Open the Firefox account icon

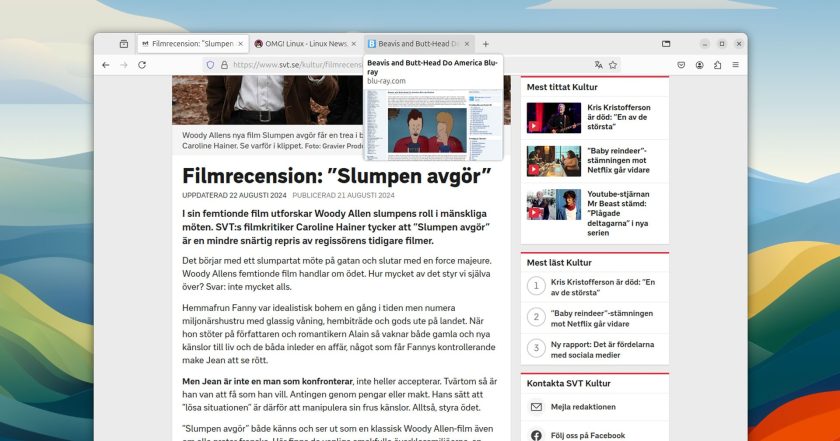(x=700, y=65)
